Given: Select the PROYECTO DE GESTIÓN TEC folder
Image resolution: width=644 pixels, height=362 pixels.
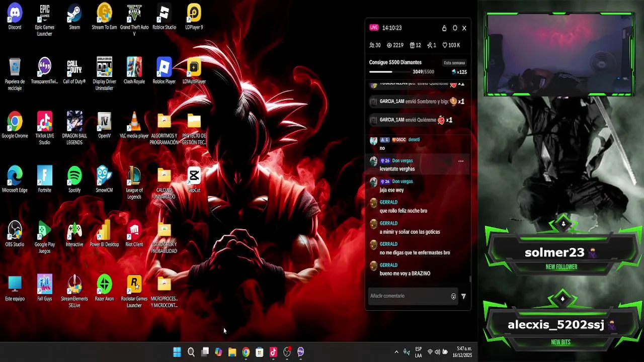Looking at the screenshot, I should [x=194, y=129].
